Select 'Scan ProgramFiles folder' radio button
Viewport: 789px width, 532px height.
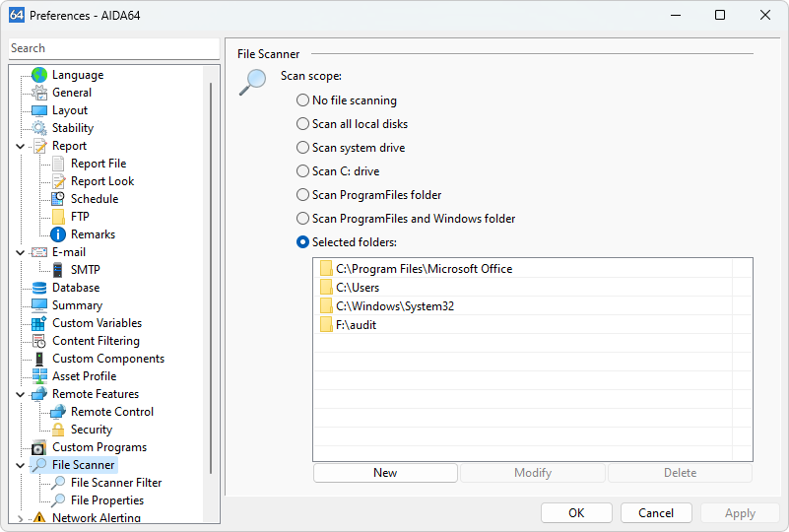(x=303, y=195)
